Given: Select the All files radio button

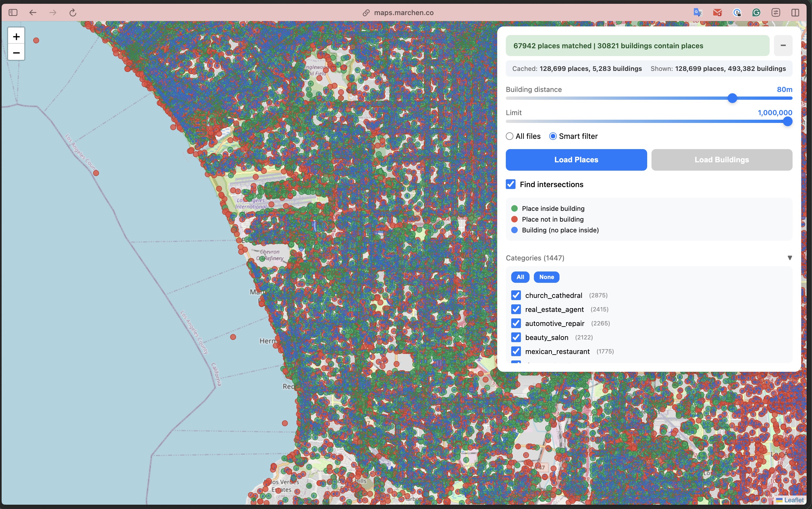Looking at the screenshot, I should point(509,136).
